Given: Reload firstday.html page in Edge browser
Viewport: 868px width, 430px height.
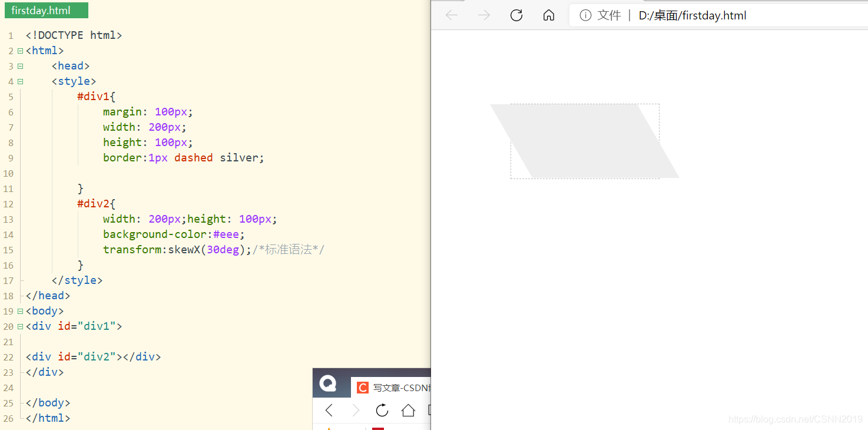Looking at the screenshot, I should (516, 15).
